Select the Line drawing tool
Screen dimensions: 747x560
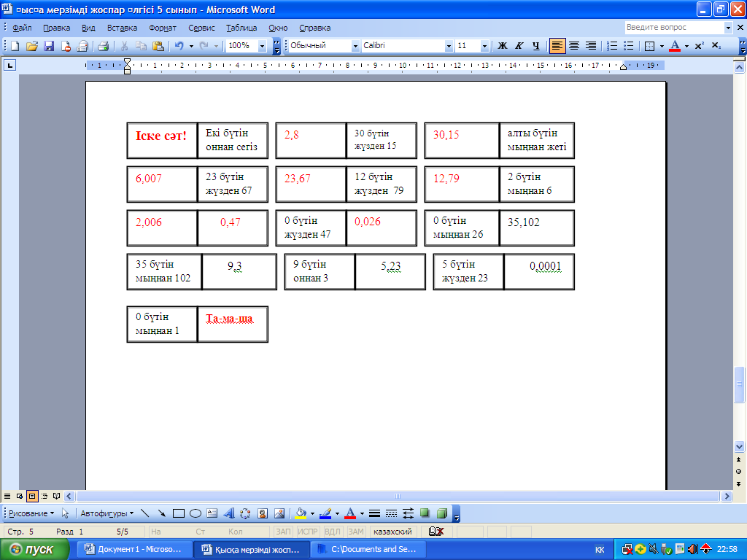(x=145, y=513)
